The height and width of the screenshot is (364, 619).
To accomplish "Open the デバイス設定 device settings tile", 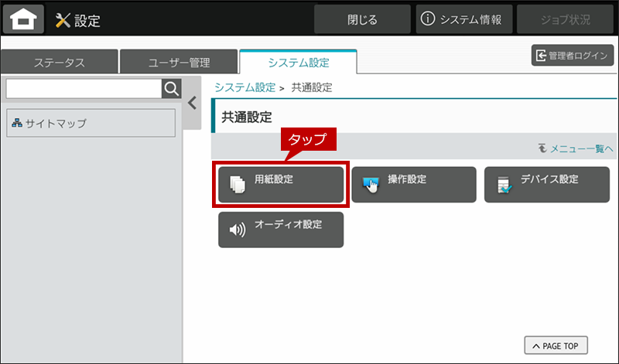I will 547,185.
